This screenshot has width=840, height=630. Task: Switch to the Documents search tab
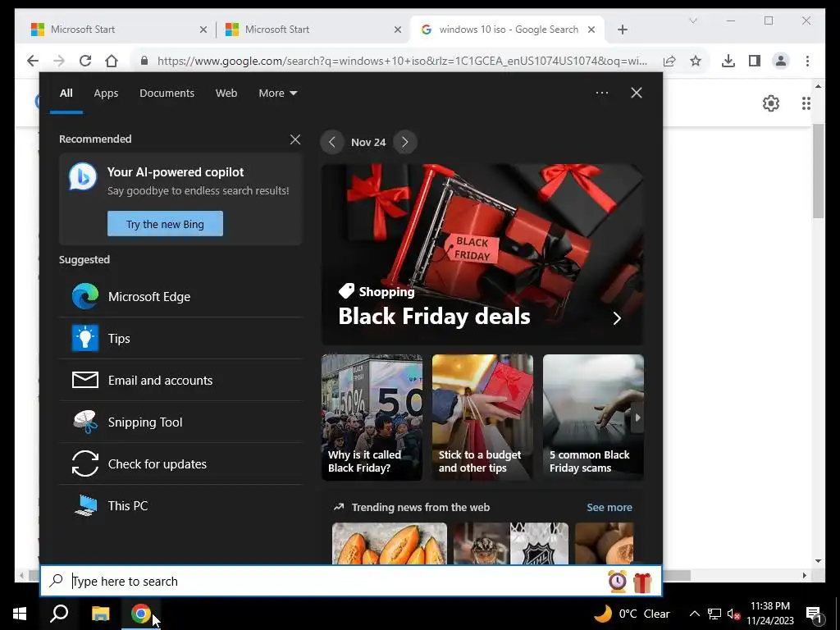[167, 94]
